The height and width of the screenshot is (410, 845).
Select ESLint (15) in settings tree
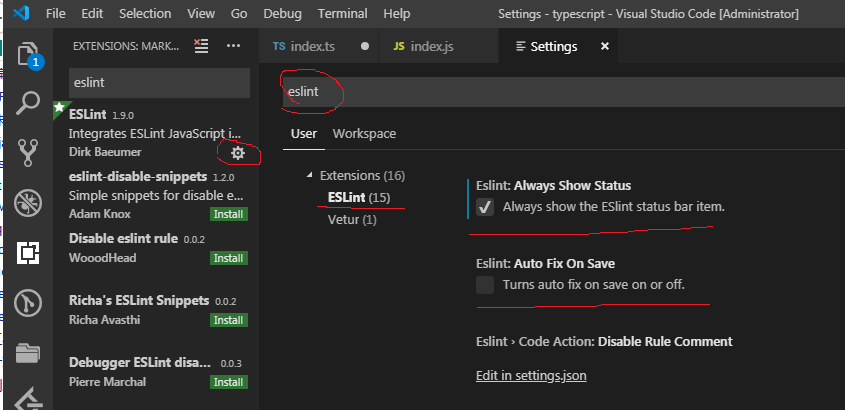[360, 198]
